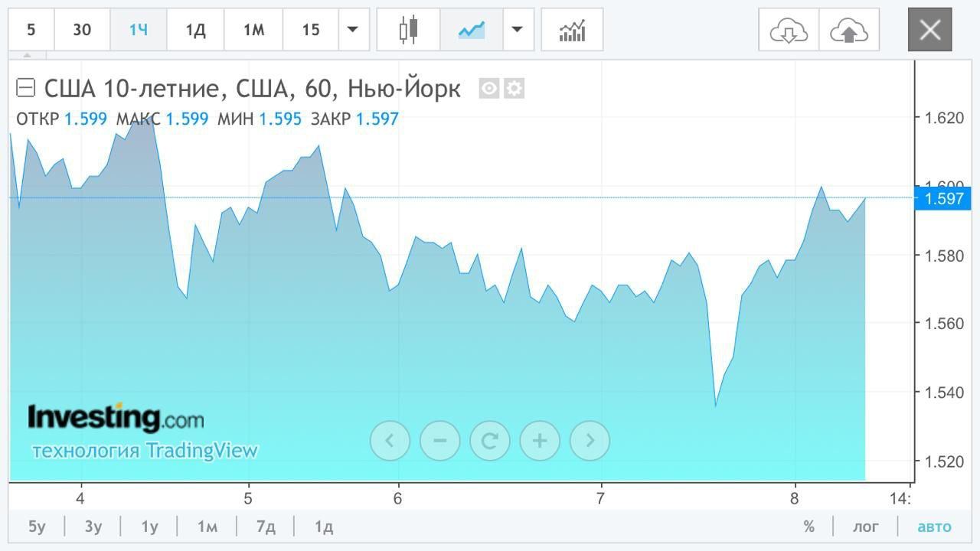Screen dimensions: 980x551
Task: Select the 1м date range button
Action: 207,527
